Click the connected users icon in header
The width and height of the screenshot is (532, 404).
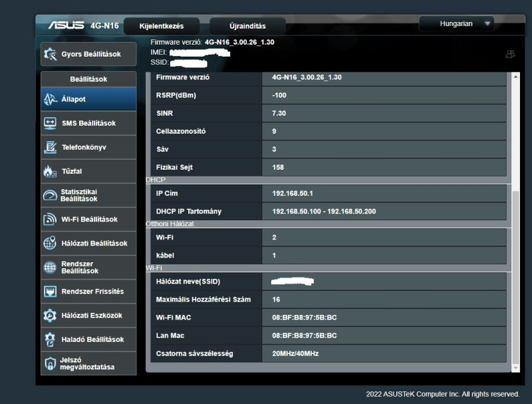coord(510,54)
